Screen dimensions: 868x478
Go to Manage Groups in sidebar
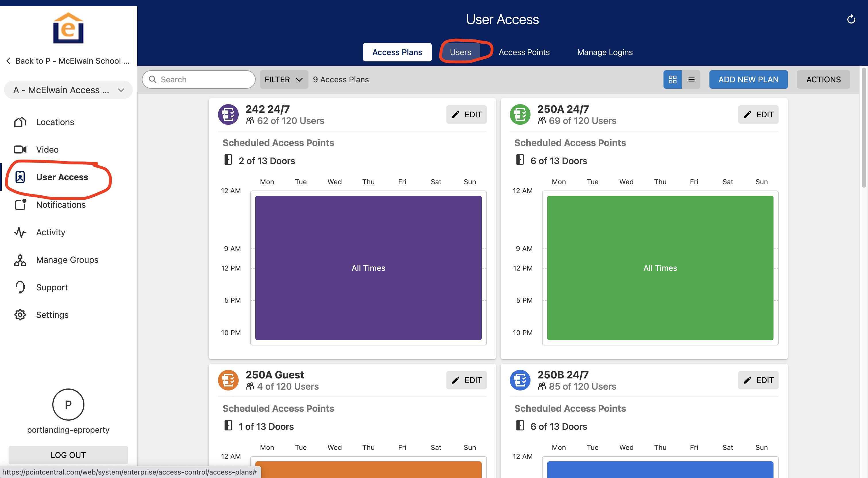click(x=67, y=260)
